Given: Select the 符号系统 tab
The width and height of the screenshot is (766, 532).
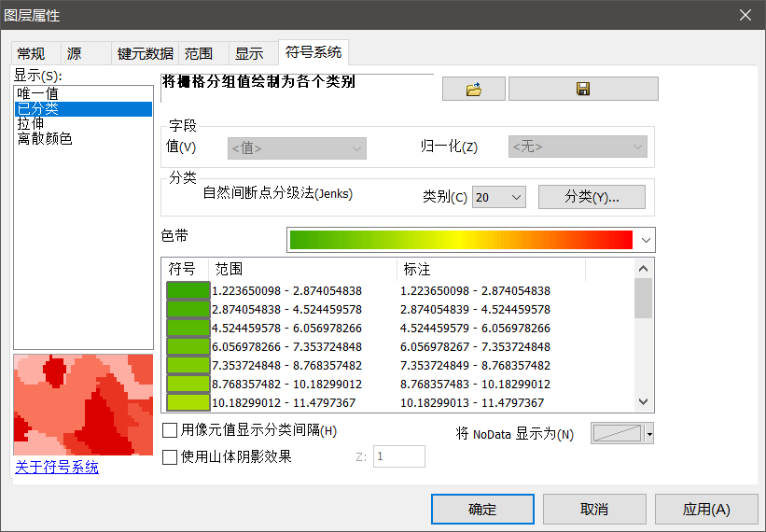Looking at the screenshot, I should (313, 51).
